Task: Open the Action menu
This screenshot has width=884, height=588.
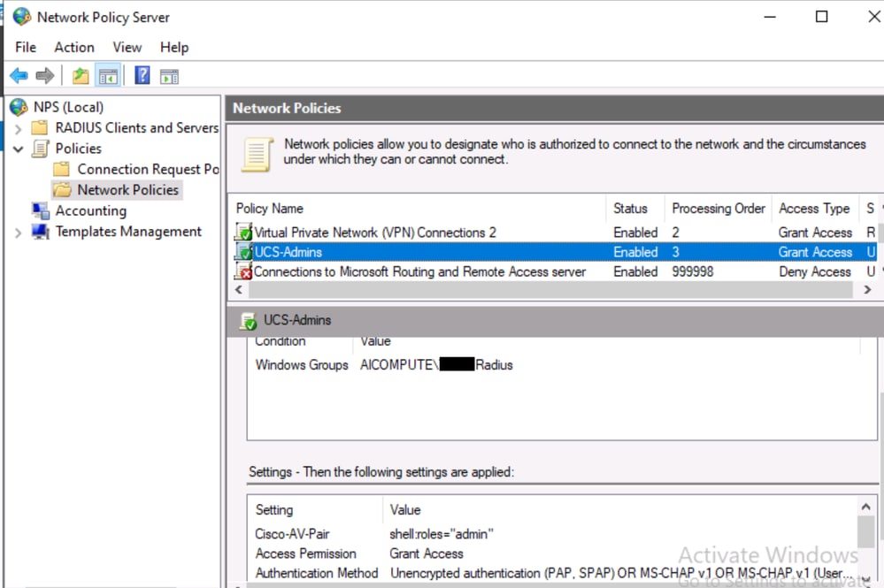Action: pyautogui.click(x=73, y=48)
